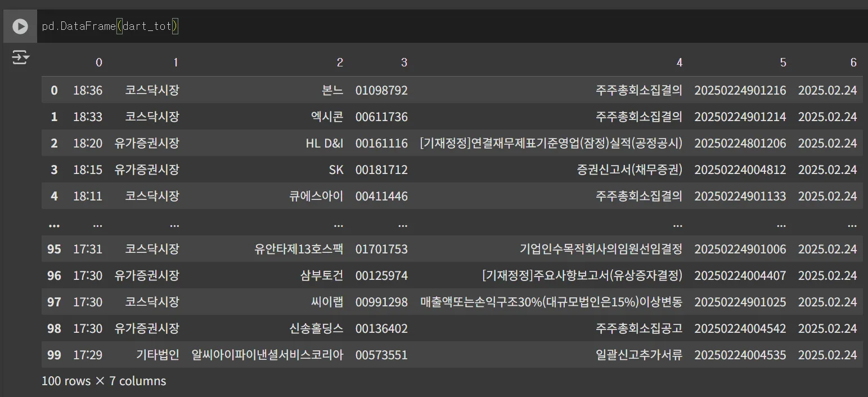
Task: Click row index 2
Action: (54, 143)
